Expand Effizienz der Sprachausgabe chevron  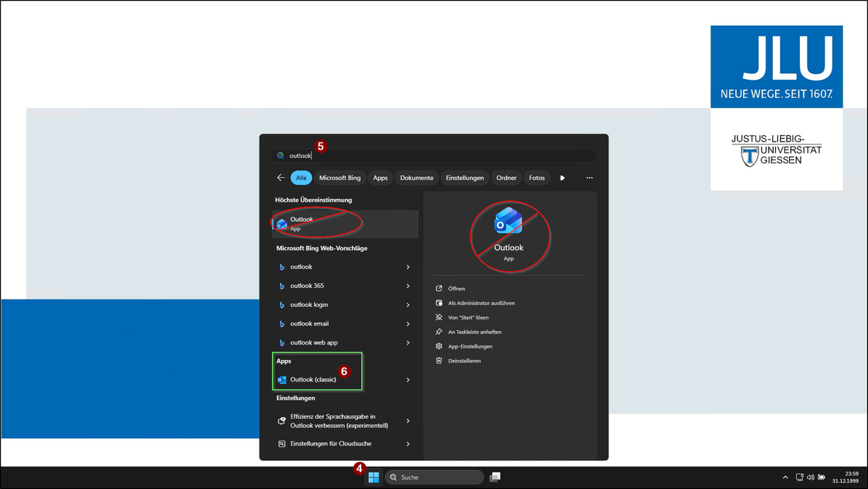coord(408,421)
